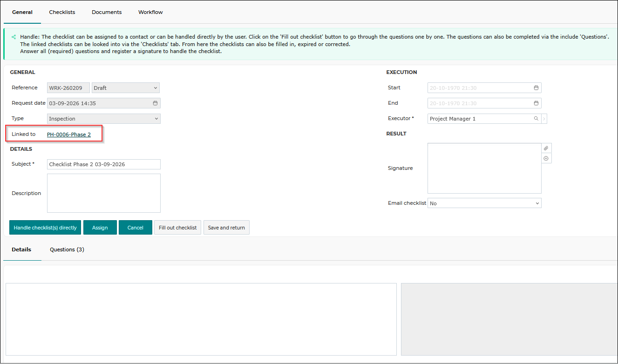Click Handle checklist(s) directly button

[45, 228]
